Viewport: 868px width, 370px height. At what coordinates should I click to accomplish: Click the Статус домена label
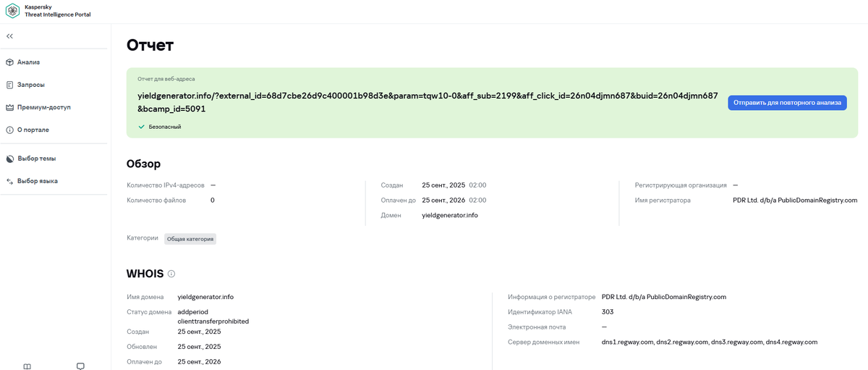click(149, 312)
